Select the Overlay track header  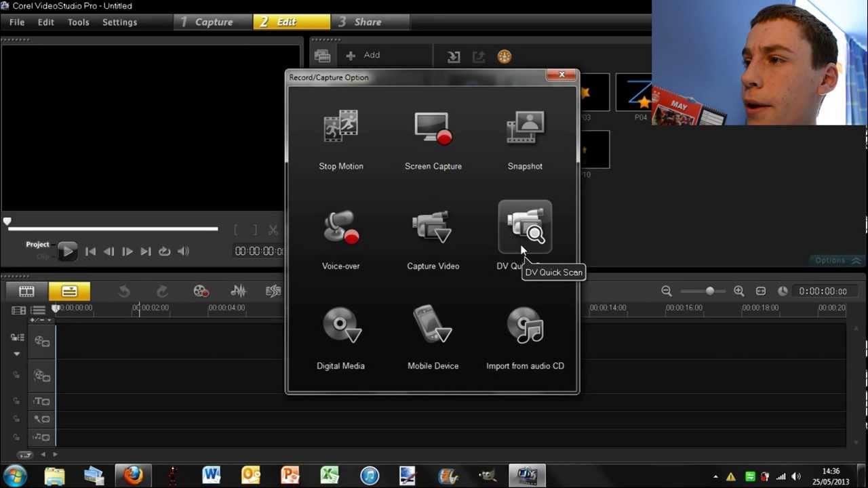pyautogui.click(x=42, y=375)
